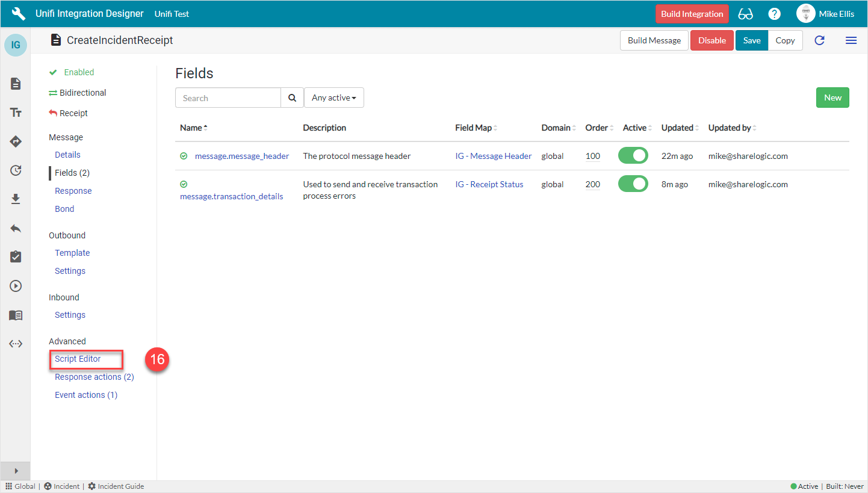Open the Unifi Test menu item
The width and height of the screenshot is (868, 493).
click(x=172, y=13)
